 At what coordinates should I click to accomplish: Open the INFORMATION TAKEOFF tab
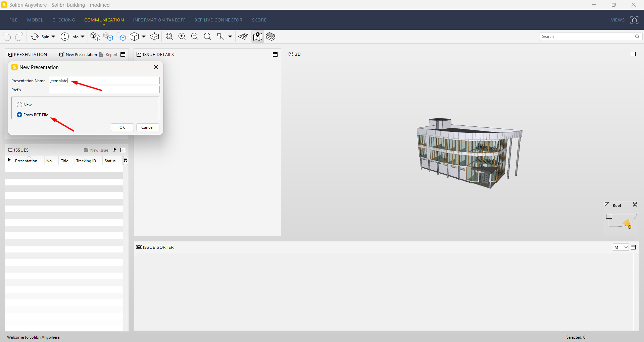pyautogui.click(x=159, y=20)
